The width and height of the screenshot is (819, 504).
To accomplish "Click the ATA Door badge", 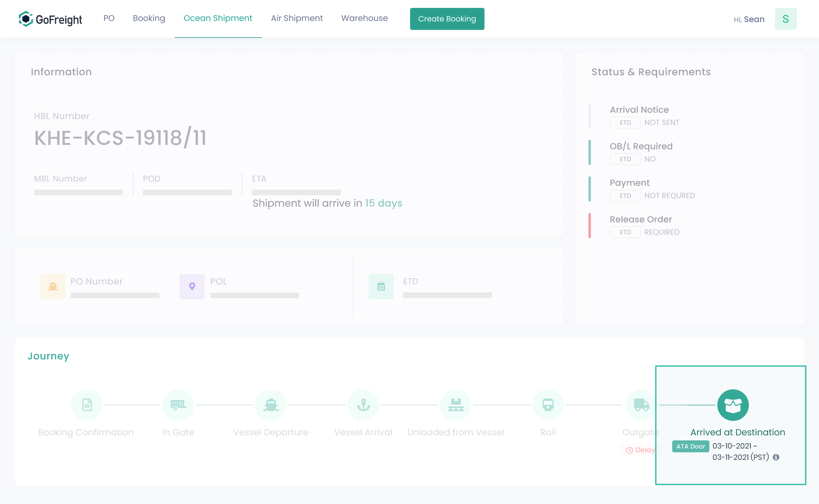I will [x=690, y=446].
